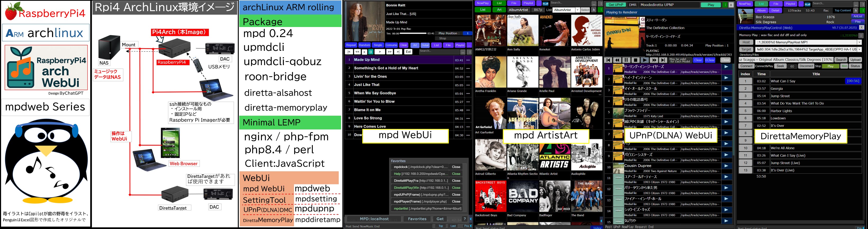The image size is (868, 229).
Task: Toggle the Mon. button in MemoryPlayControl
Action: 844,66
